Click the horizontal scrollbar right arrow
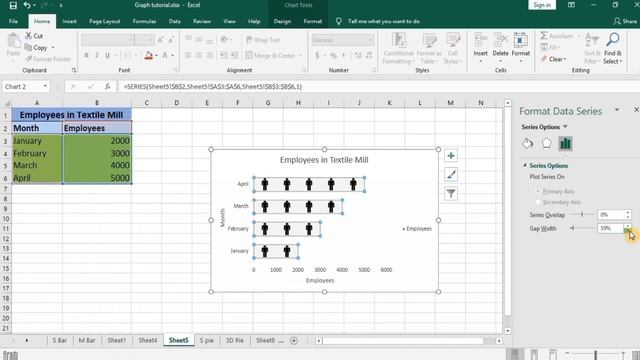This screenshot has width=640, height=360. [499, 340]
